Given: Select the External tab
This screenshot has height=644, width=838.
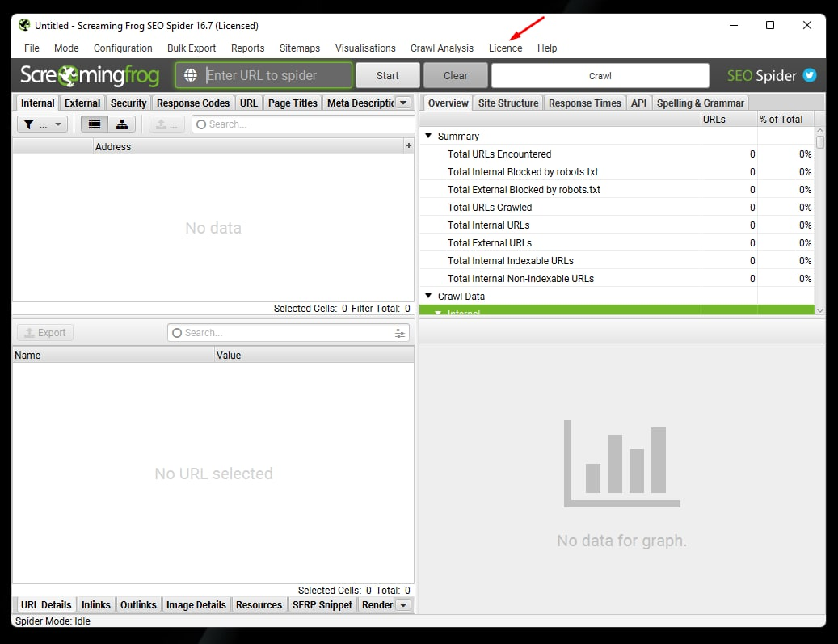Looking at the screenshot, I should coord(82,103).
